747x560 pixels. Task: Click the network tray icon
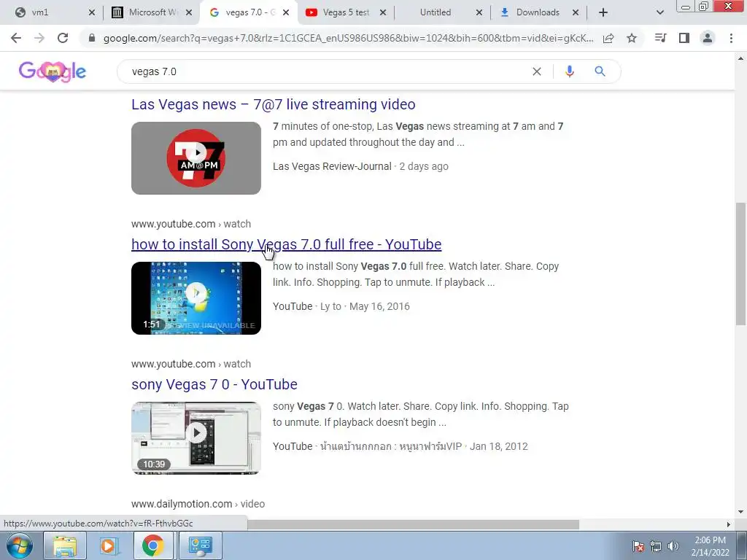656,546
